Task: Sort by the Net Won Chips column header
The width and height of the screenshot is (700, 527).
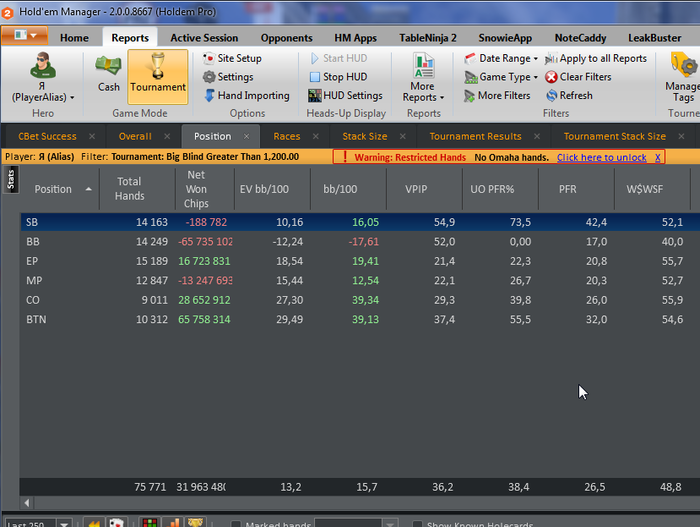Action: (x=196, y=189)
